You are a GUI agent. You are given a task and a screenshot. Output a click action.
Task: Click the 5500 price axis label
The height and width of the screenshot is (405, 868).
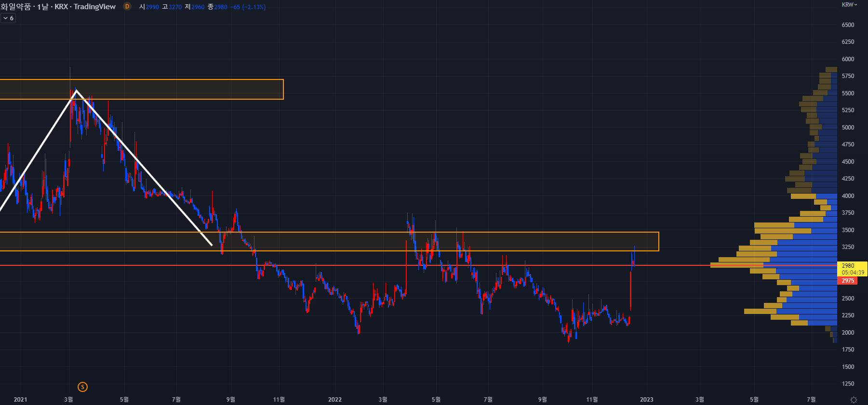[x=848, y=93]
